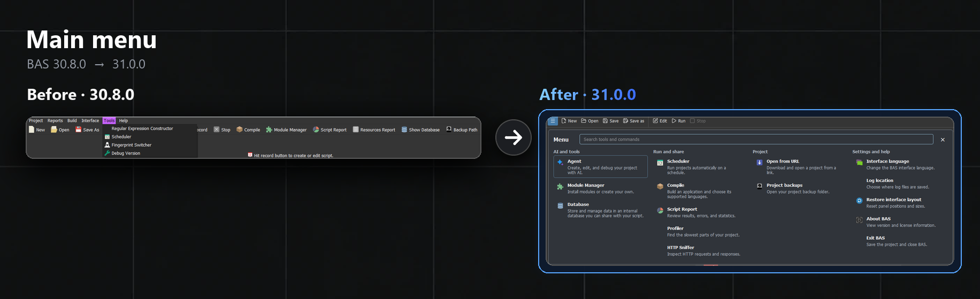Click Open in the 31.0.0 toolbar

pyautogui.click(x=589, y=121)
